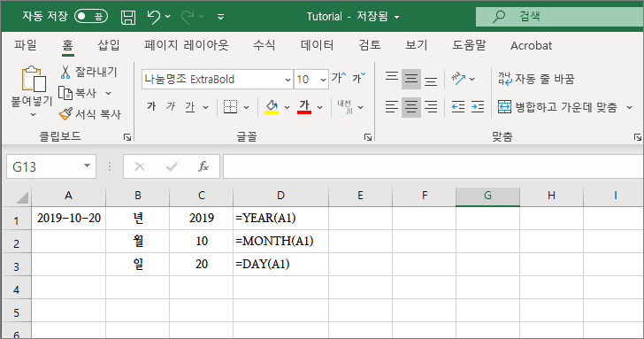Click the decrease font size icon

[359, 78]
